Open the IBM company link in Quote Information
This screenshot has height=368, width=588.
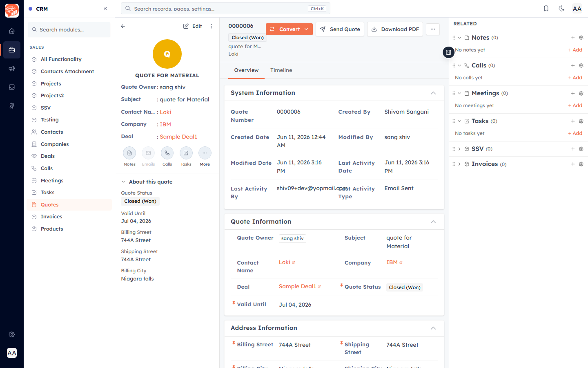pyautogui.click(x=392, y=262)
